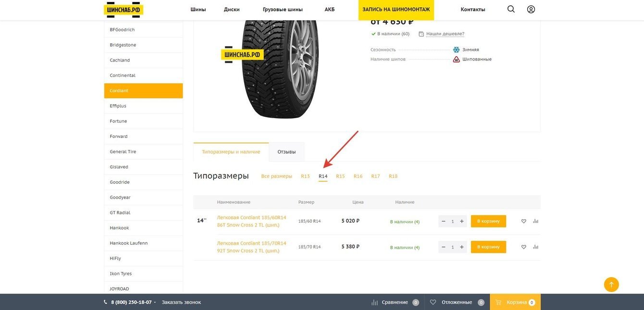Select the R15 size filter

(x=340, y=176)
